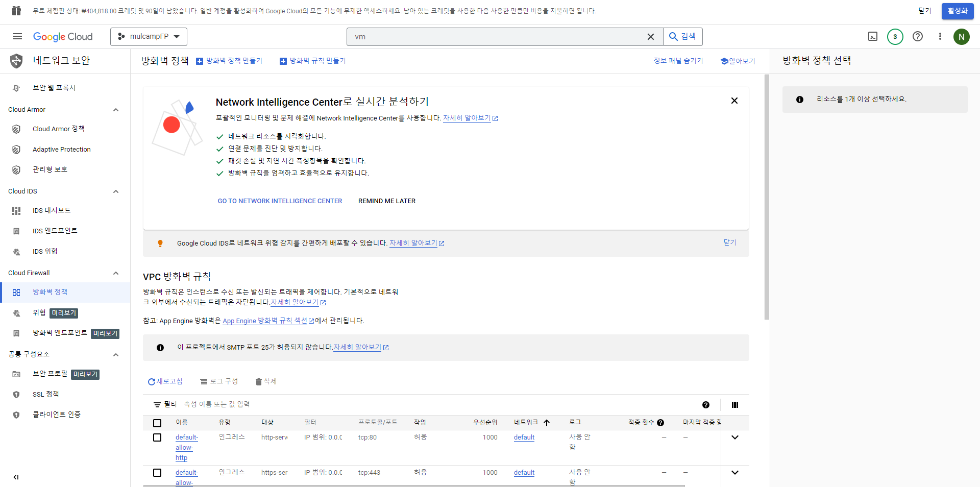Collapse the Cloud IDS section

[116, 191]
